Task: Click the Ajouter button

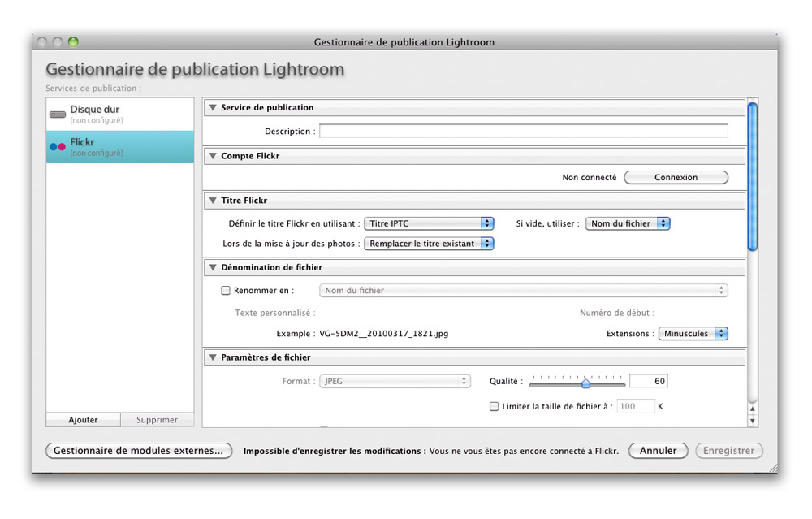Action: [83, 420]
